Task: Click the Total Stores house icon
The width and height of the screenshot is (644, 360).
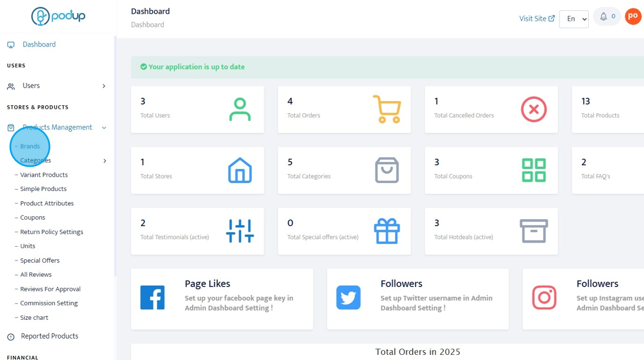Action: pyautogui.click(x=240, y=170)
